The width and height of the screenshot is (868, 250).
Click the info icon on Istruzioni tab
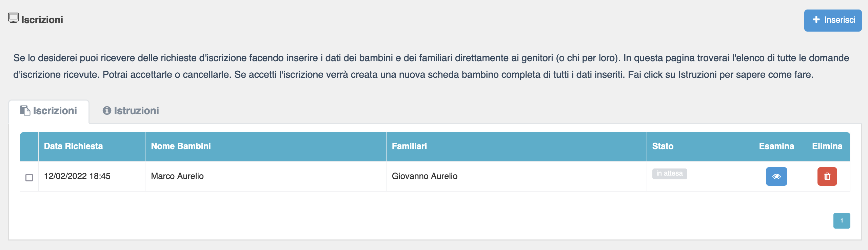click(x=107, y=110)
